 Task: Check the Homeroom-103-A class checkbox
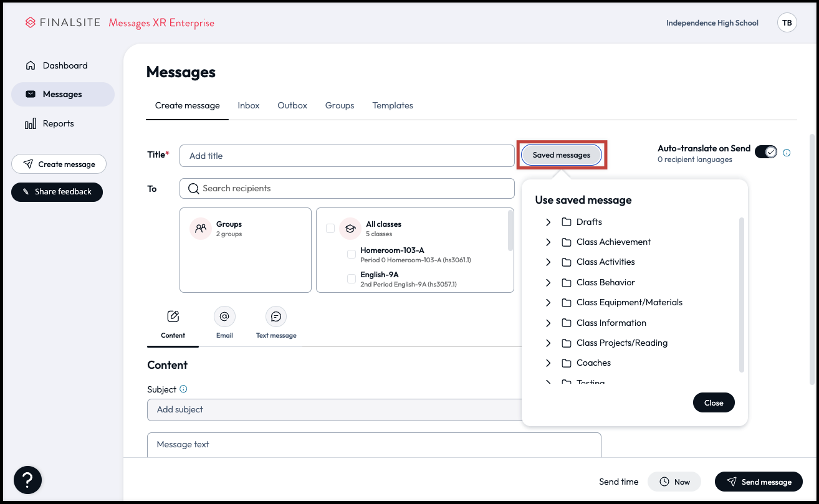coord(352,254)
